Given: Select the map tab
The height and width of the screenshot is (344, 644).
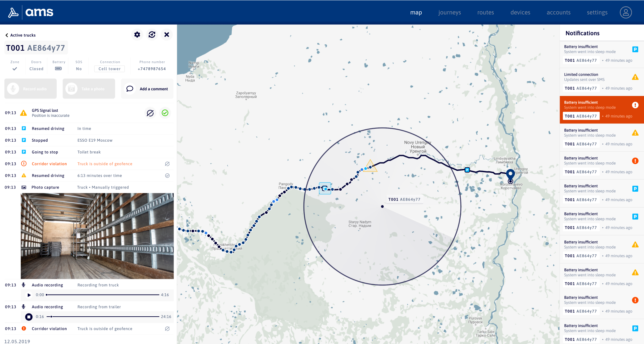Looking at the screenshot, I should 416,12.
